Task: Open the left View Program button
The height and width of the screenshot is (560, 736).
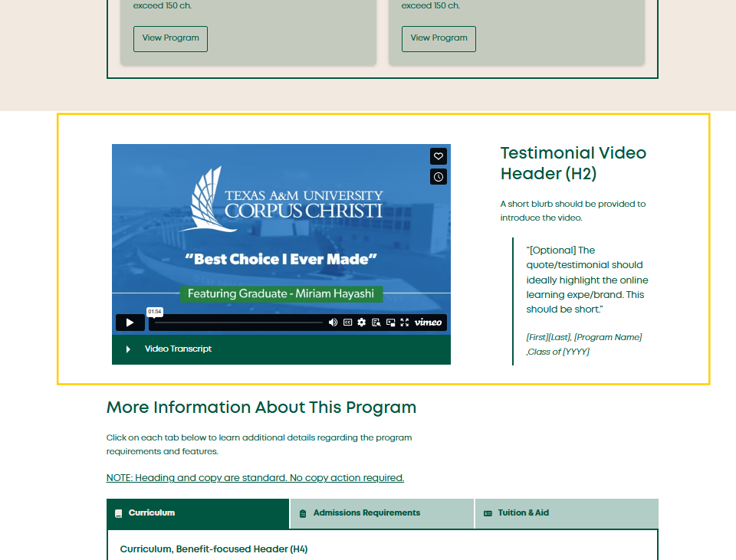Action: 170,39
